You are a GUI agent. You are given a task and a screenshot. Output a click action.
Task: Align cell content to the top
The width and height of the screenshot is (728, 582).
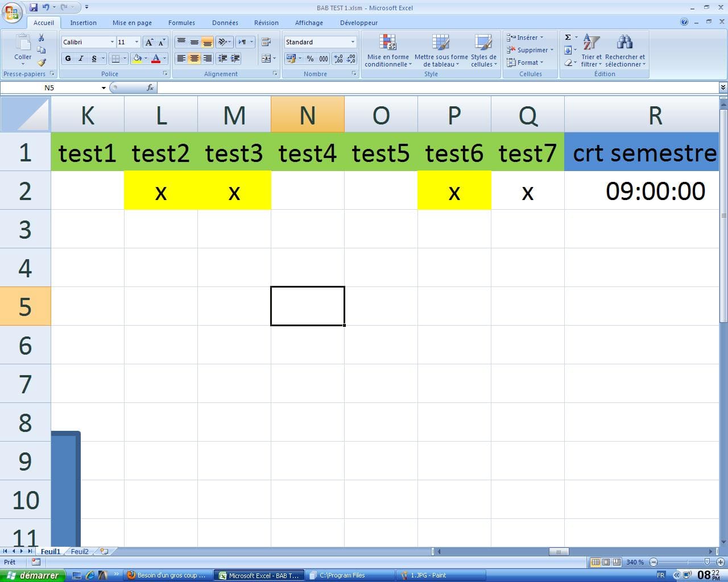click(181, 42)
